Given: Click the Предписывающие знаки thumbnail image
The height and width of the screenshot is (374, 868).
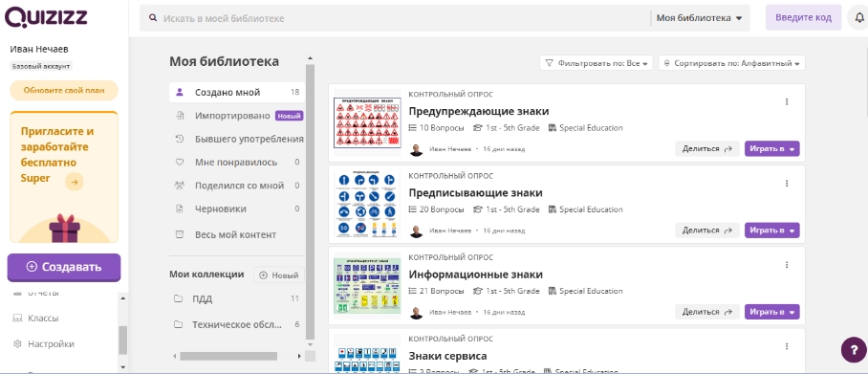Looking at the screenshot, I should (x=367, y=204).
